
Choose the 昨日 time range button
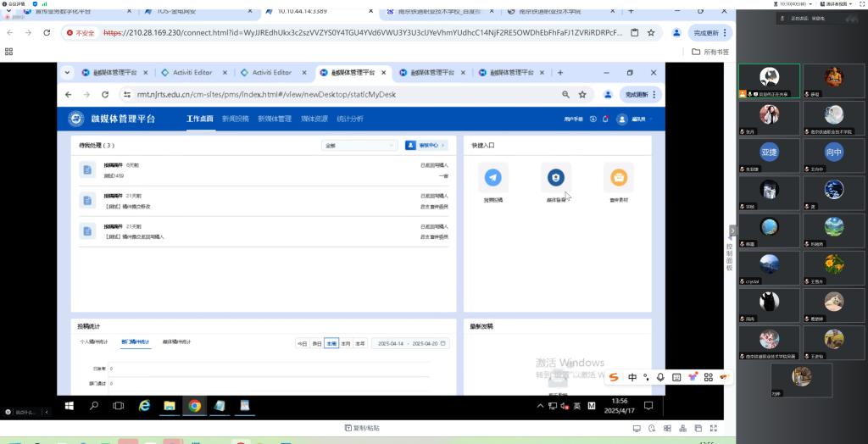pyautogui.click(x=317, y=343)
